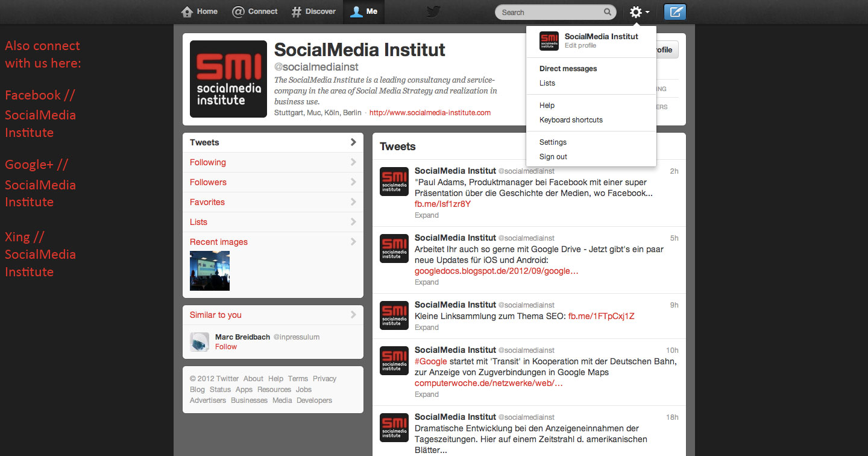
Task: Open the footer Blog link
Action: coord(197,390)
